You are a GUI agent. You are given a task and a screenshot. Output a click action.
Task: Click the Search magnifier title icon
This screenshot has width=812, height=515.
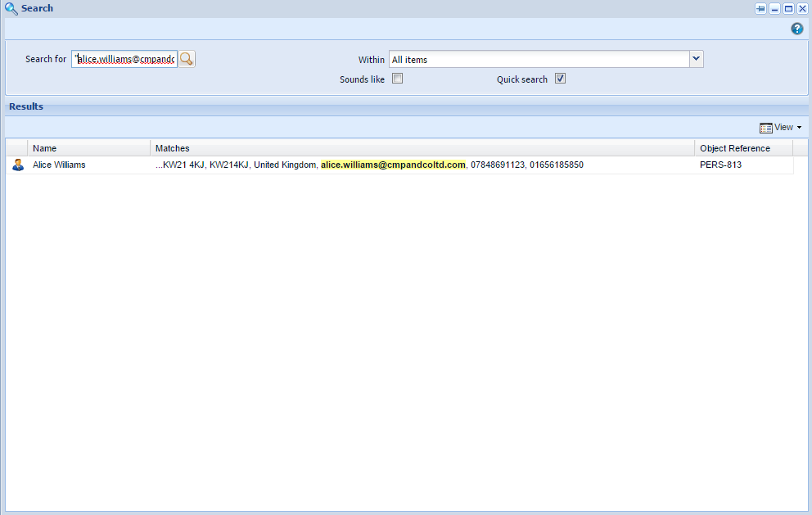click(11, 8)
